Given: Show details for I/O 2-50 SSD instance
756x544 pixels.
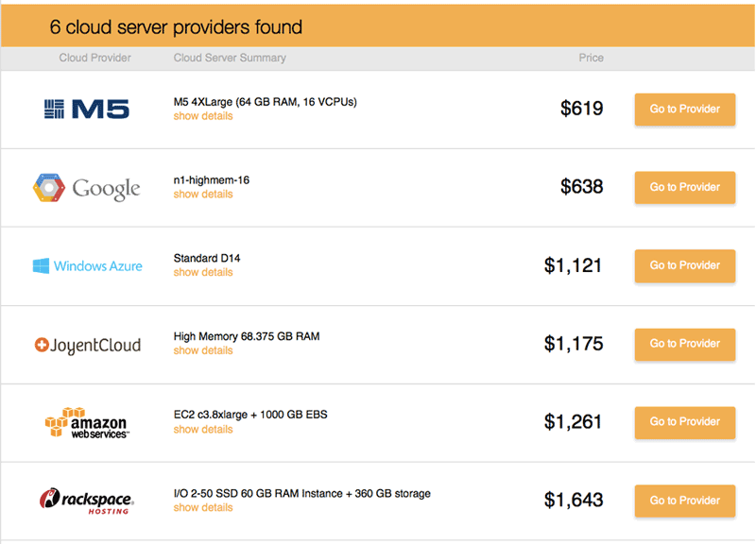Looking at the screenshot, I should (203, 507).
